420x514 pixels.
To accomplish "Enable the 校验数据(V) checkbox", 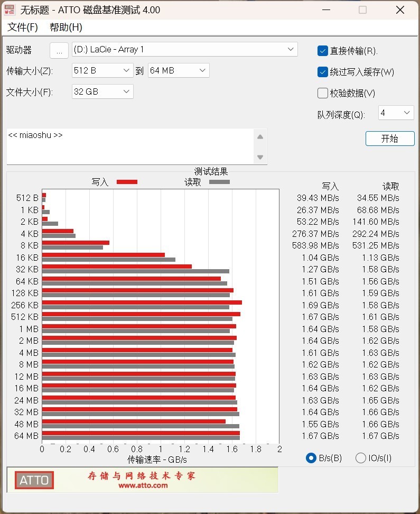I will point(323,93).
